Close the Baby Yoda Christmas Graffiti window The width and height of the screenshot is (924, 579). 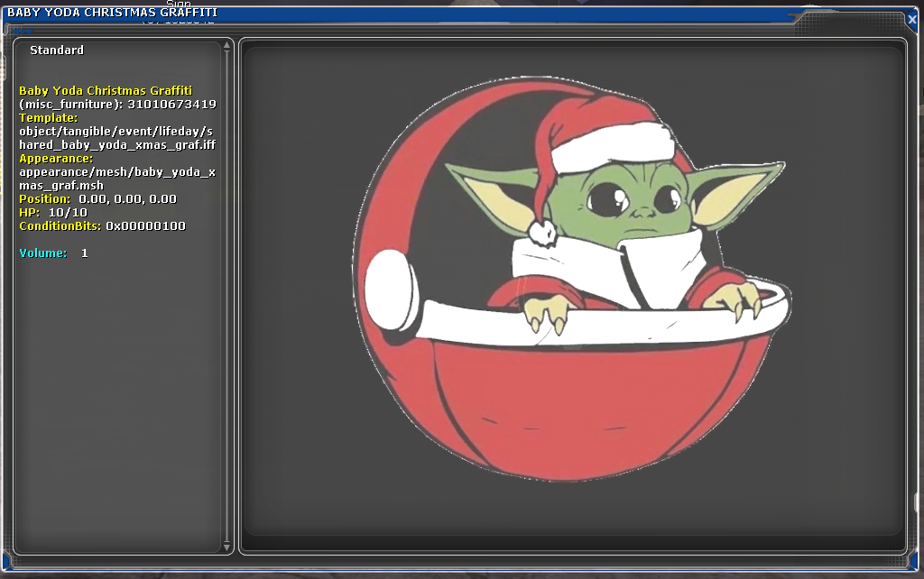click(x=911, y=20)
